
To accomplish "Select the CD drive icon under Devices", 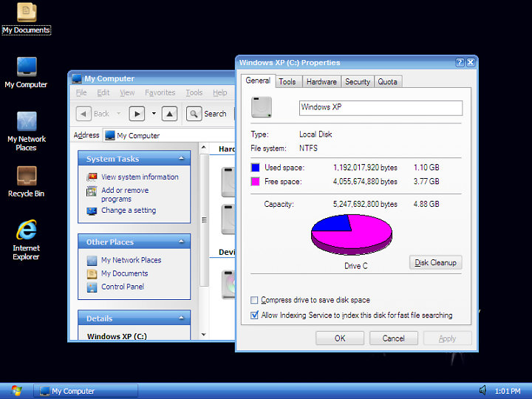I will (228, 284).
